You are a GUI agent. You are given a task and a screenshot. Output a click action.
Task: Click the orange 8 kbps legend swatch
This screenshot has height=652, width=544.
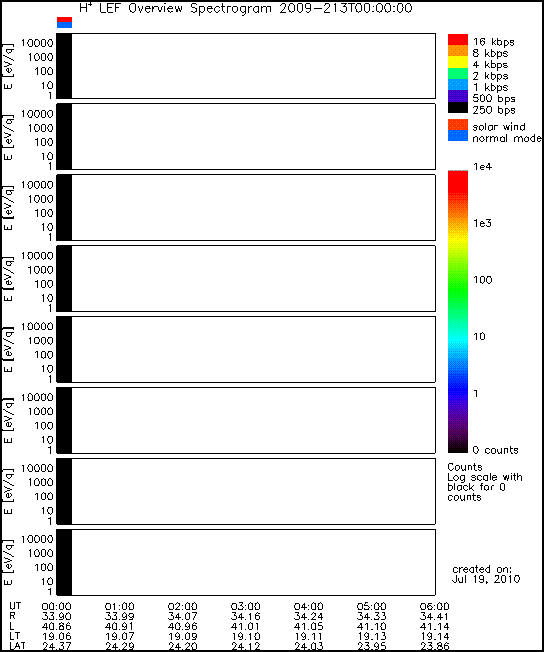[458, 51]
